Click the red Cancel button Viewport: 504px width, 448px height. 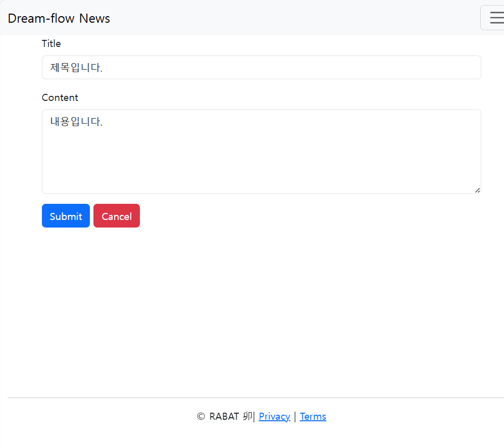[117, 216]
